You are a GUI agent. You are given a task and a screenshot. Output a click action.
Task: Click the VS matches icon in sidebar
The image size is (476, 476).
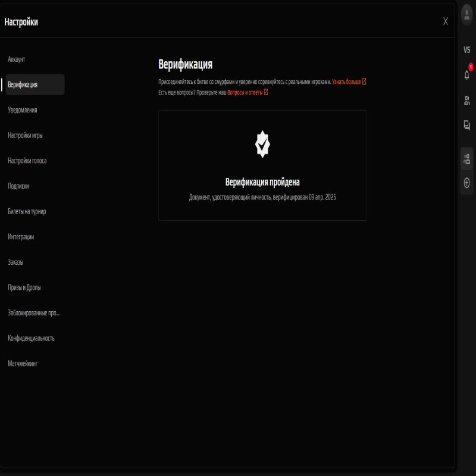click(466, 50)
